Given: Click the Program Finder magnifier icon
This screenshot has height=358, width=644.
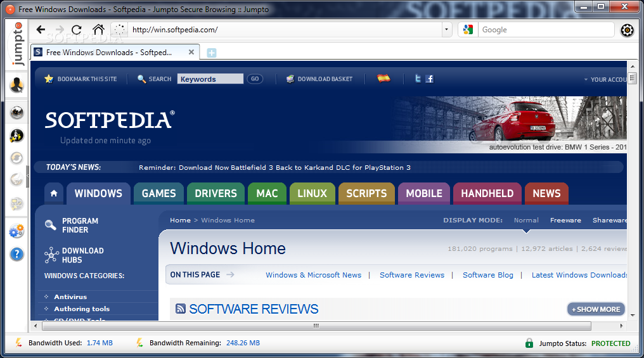Looking at the screenshot, I should click(51, 224).
